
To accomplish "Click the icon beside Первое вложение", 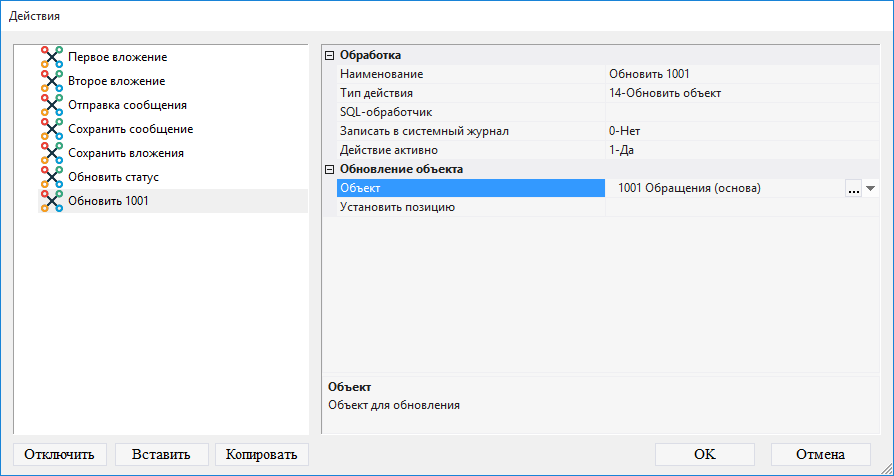I will click(x=52, y=57).
